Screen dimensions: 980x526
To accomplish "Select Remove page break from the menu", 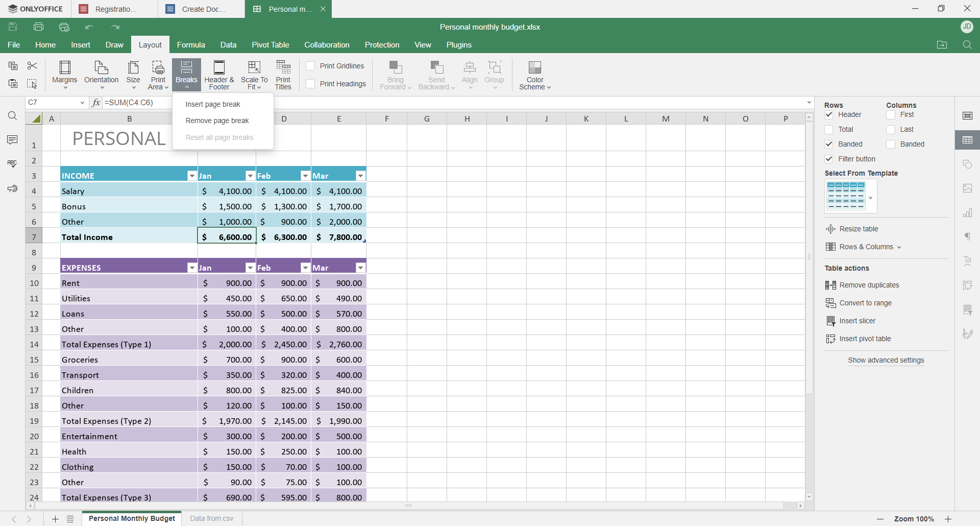I will [x=216, y=121].
